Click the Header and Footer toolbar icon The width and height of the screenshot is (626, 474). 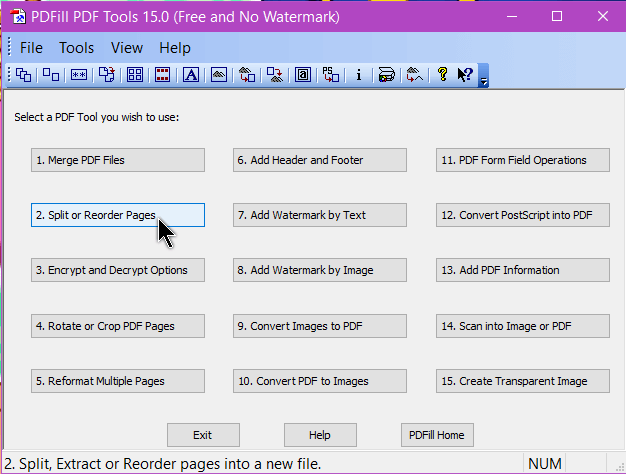162,75
